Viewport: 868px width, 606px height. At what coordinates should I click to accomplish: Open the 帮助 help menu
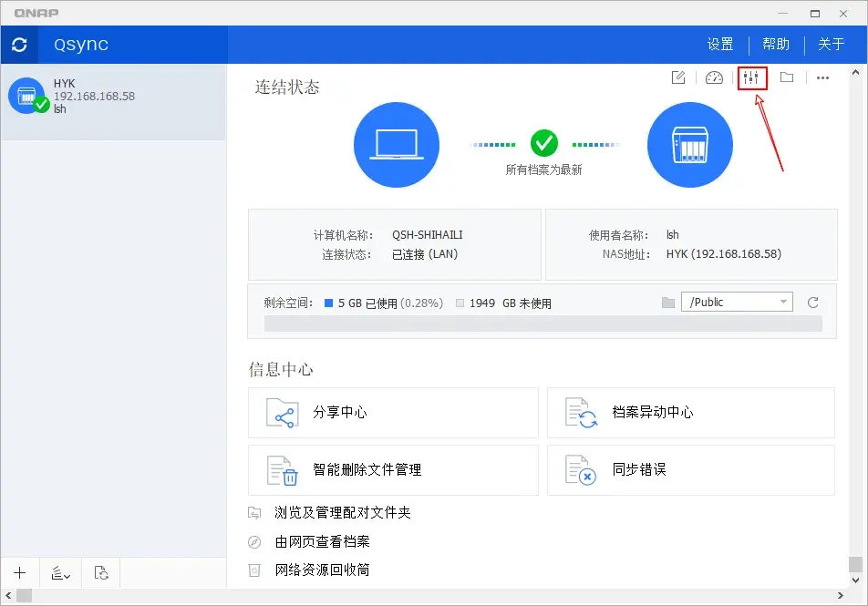[775, 43]
